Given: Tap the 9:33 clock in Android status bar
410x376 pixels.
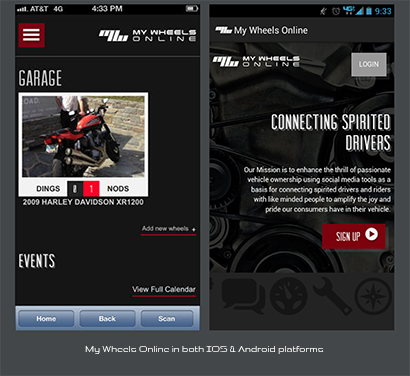Looking at the screenshot, I should (383, 11).
